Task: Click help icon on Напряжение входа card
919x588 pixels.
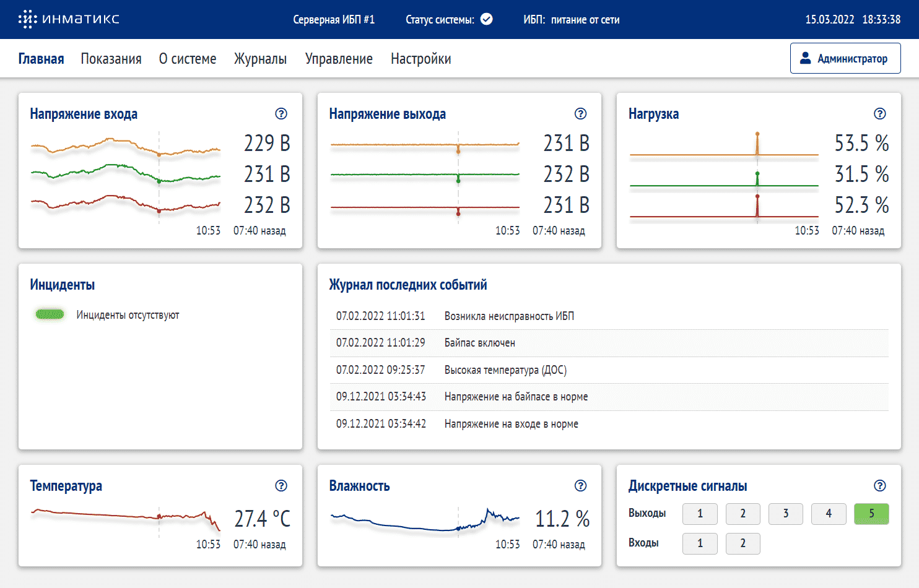Action: tap(281, 114)
